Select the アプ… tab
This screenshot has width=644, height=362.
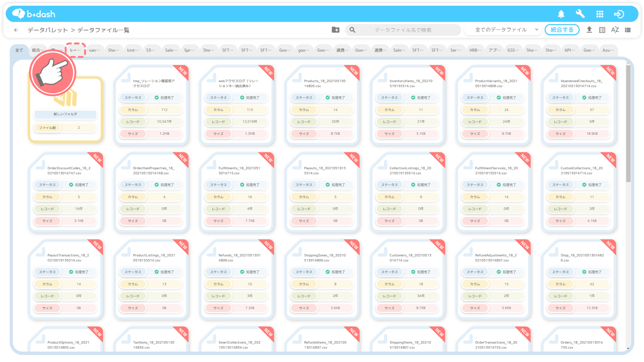tap(495, 50)
